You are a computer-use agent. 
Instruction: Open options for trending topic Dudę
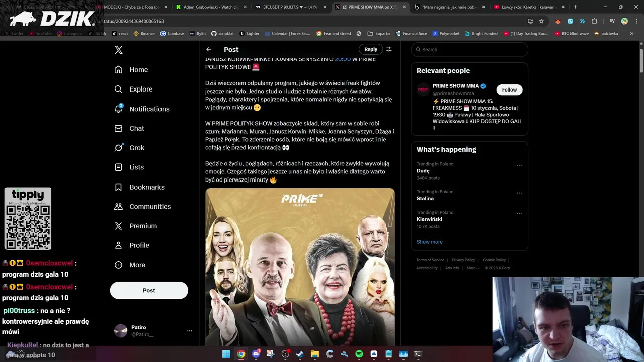[x=519, y=165]
